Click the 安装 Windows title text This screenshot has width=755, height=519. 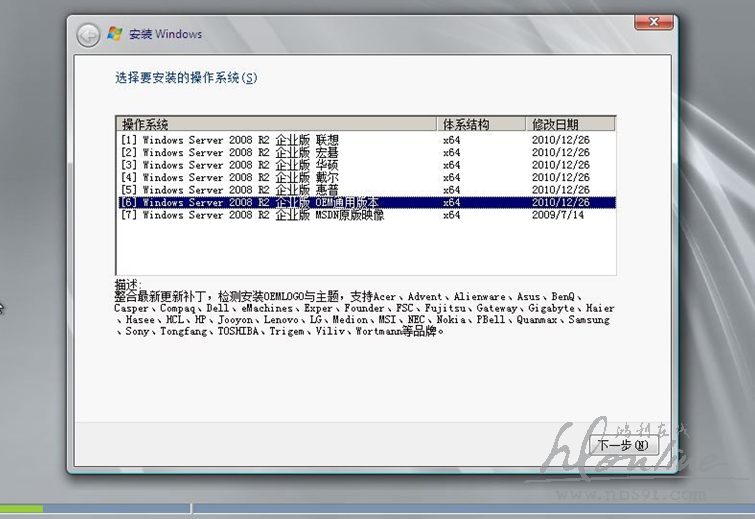165,35
